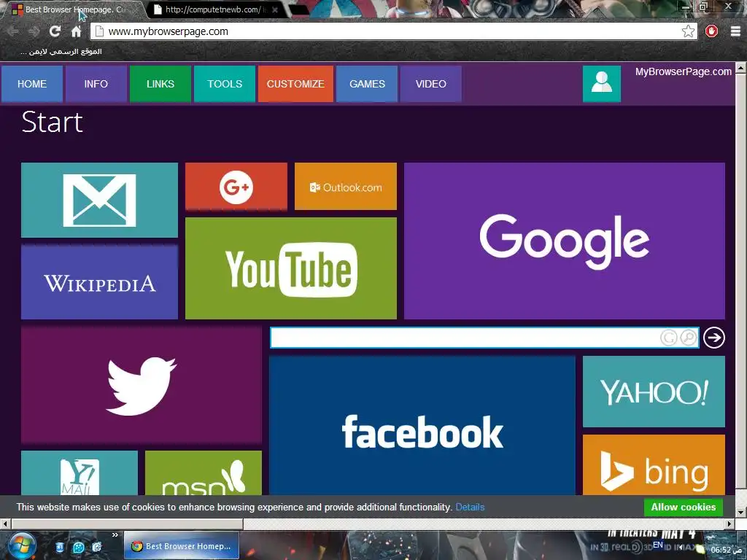This screenshot has height=560, width=747.
Task: Click the Chrome taskbar button Best Browser Homep...
Action: (182, 546)
